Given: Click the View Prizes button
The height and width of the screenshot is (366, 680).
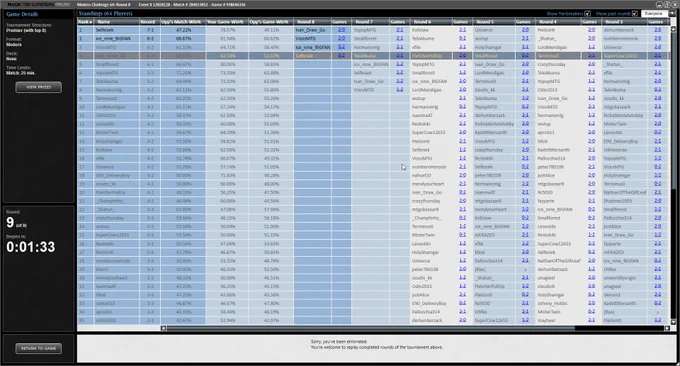Looking at the screenshot, I should pos(39,87).
